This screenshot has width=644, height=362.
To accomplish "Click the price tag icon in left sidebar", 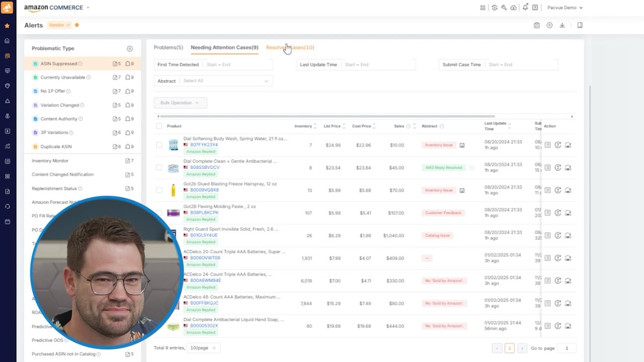I will [x=7, y=86].
